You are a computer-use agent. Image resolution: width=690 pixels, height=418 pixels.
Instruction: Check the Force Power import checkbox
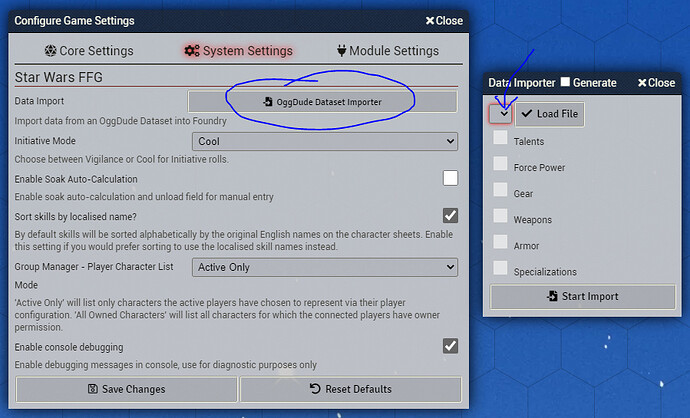pyautogui.click(x=500, y=163)
